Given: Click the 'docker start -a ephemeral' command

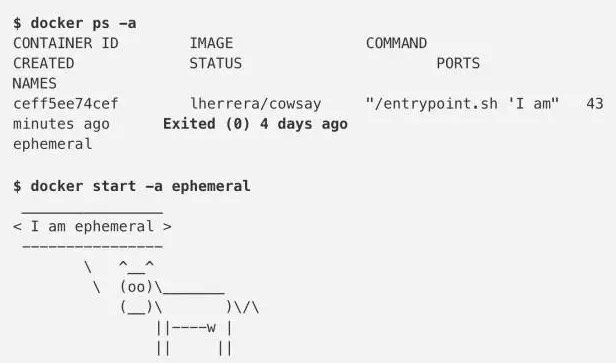Looking at the screenshot, I should point(140,186).
